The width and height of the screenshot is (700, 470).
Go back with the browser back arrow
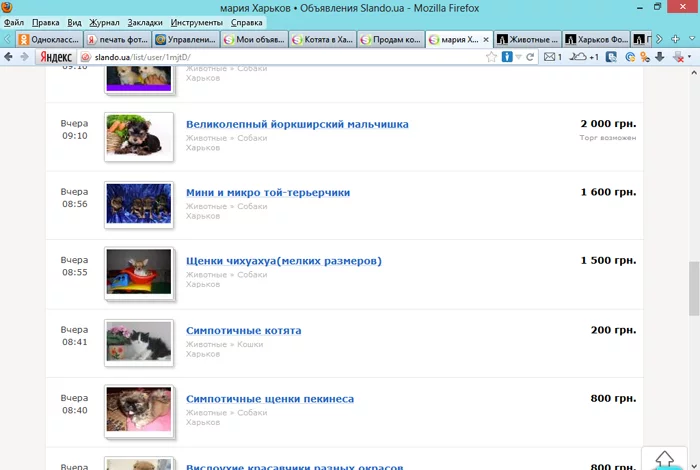pyautogui.click(x=9, y=58)
